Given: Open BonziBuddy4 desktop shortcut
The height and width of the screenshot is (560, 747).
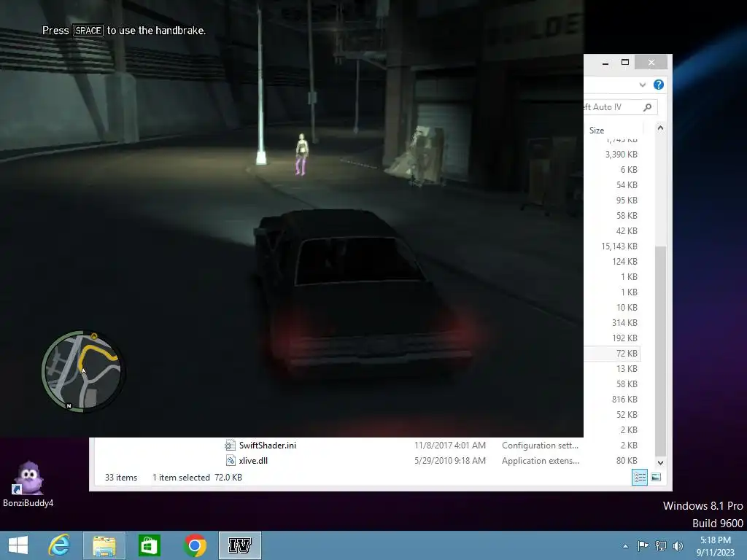Looking at the screenshot, I should tap(28, 484).
